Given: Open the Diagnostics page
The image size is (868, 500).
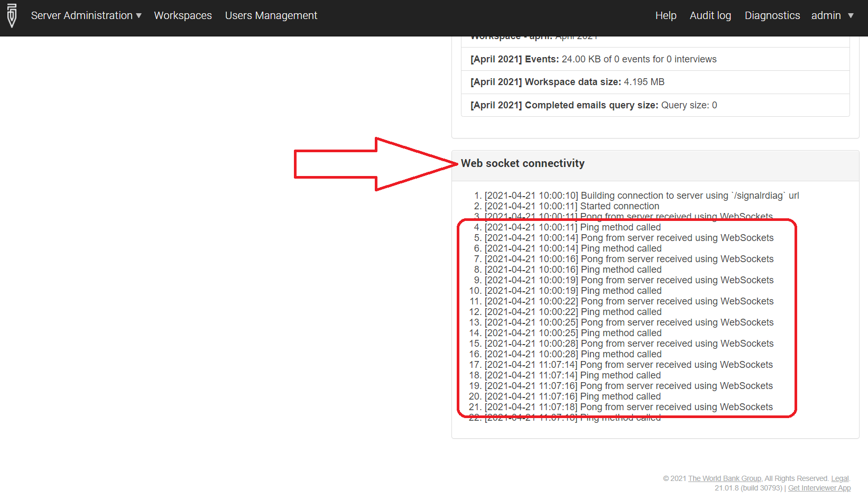Looking at the screenshot, I should (x=772, y=15).
